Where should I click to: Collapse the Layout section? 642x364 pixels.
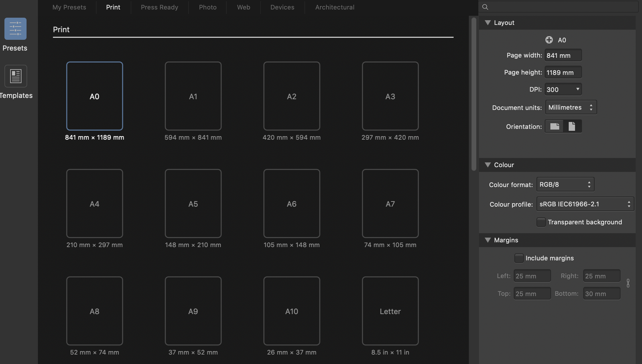pyautogui.click(x=488, y=23)
